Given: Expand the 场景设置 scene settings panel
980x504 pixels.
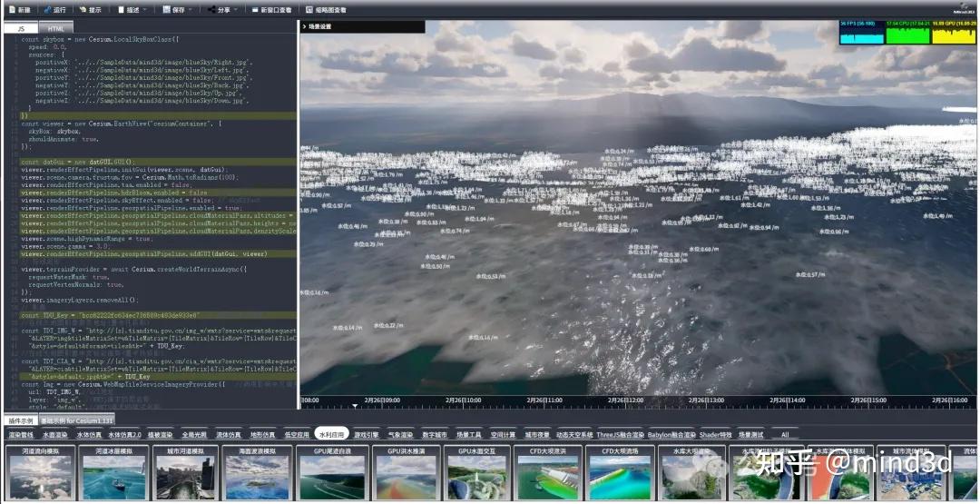Looking at the screenshot, I should (x=318, y=26).
